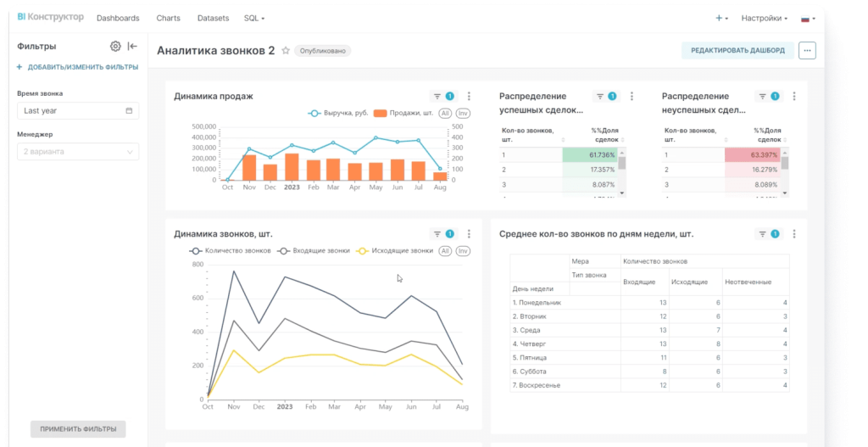The height and width of the screenshot is (447, 868).
Task: Expand the Настройки dropdown menu
Action: pos(764,18)
